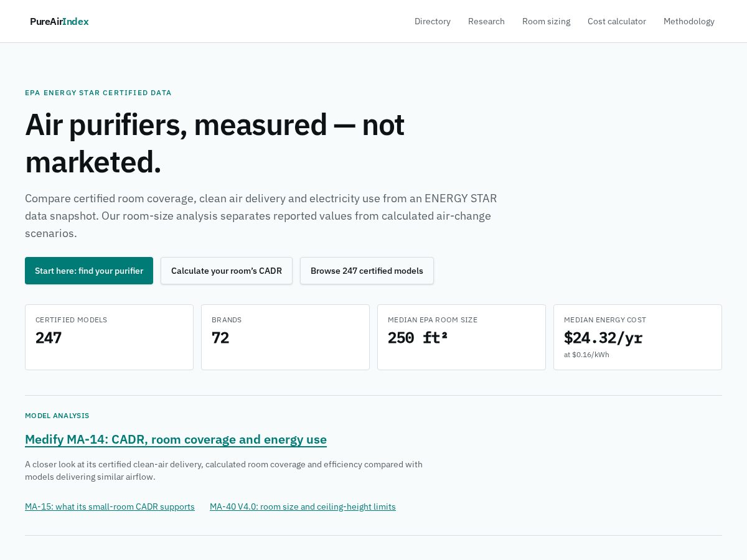Click Calculate your room's CADR button
Viewport: 747px width, 560px height.
[x=227, y=271]
